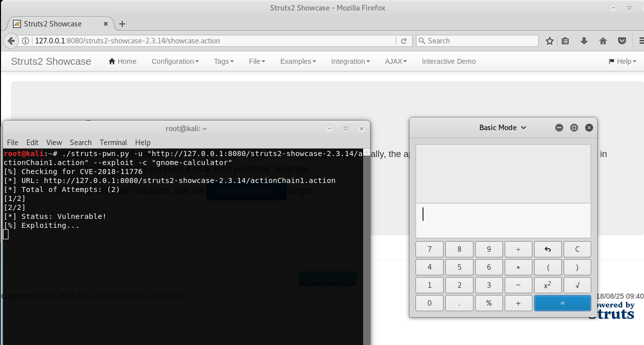Image resolution: width=644 pixels, height=345 pixels.
Task: Expand the Integration dropdown in Struts navbar
Action: pos(351,61)
